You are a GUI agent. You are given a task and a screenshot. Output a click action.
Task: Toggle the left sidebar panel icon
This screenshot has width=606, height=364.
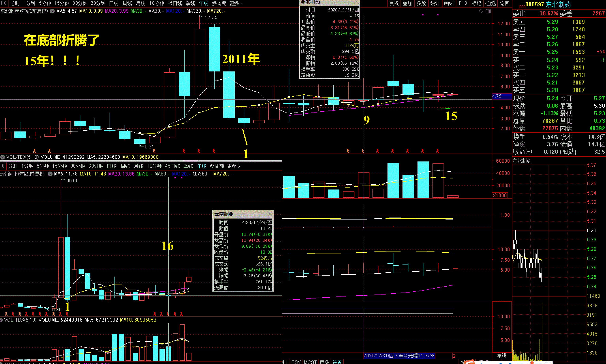click(x=4, y=3)
